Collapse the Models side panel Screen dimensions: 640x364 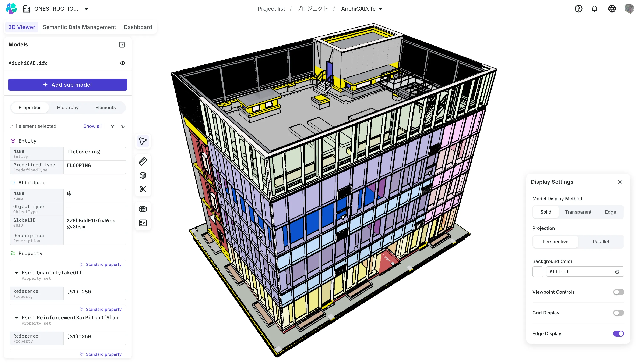pyautogui.click(x=122, y=45)
